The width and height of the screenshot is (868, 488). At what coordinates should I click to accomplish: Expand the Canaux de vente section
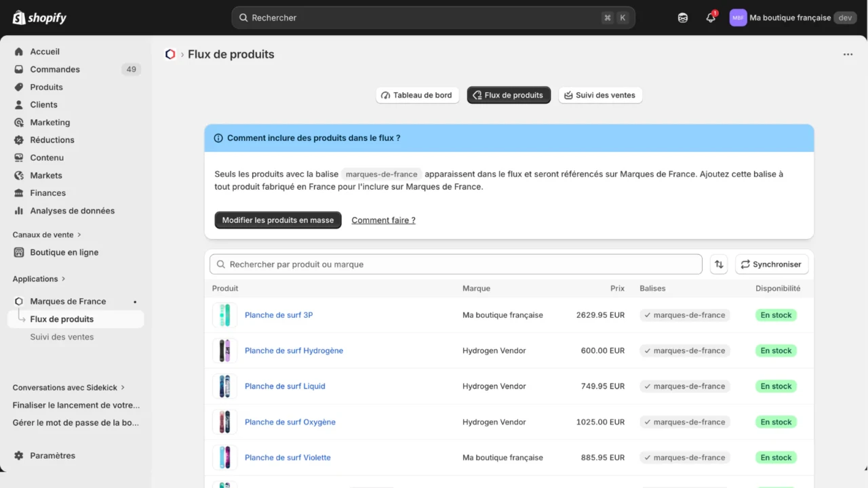pyautogui.click(x=47, y=235)
